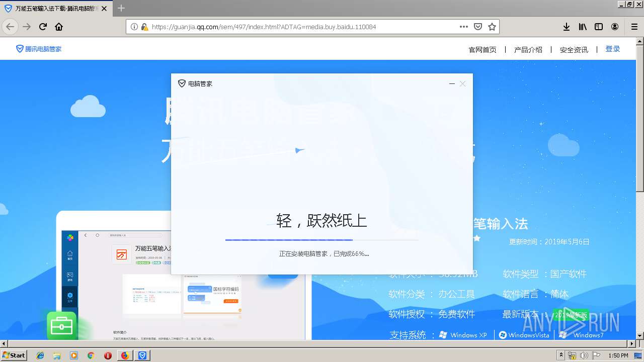Restore down the Firefox window
644x362 pixels.
(x=630, y=4)
